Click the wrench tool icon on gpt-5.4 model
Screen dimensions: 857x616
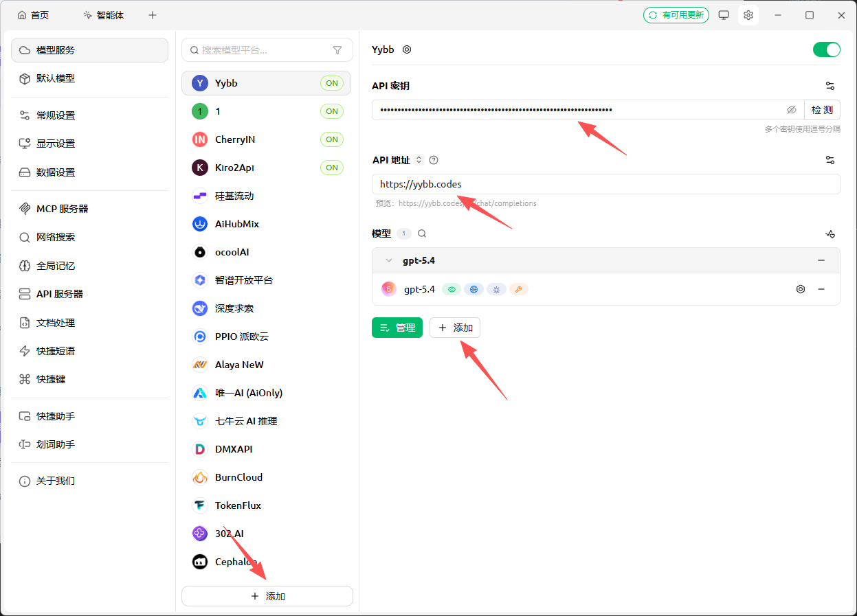(519, 289)
